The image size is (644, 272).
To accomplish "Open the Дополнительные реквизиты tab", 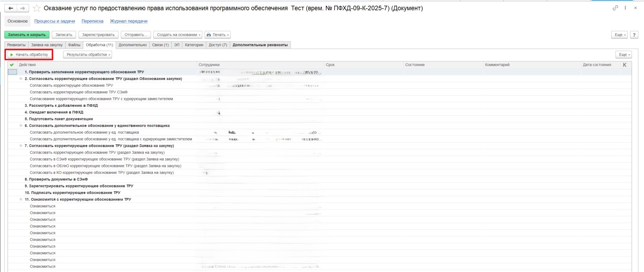I will coord(260,45).
